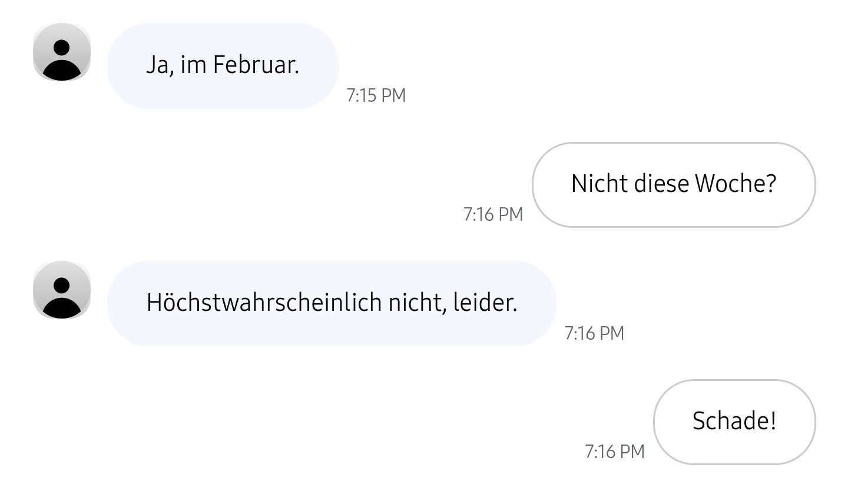The width and height of the screenshot is (848, 504).
Task: Select the "Ja, im Februar." message bubble
Action: click(x=223, y=65)
